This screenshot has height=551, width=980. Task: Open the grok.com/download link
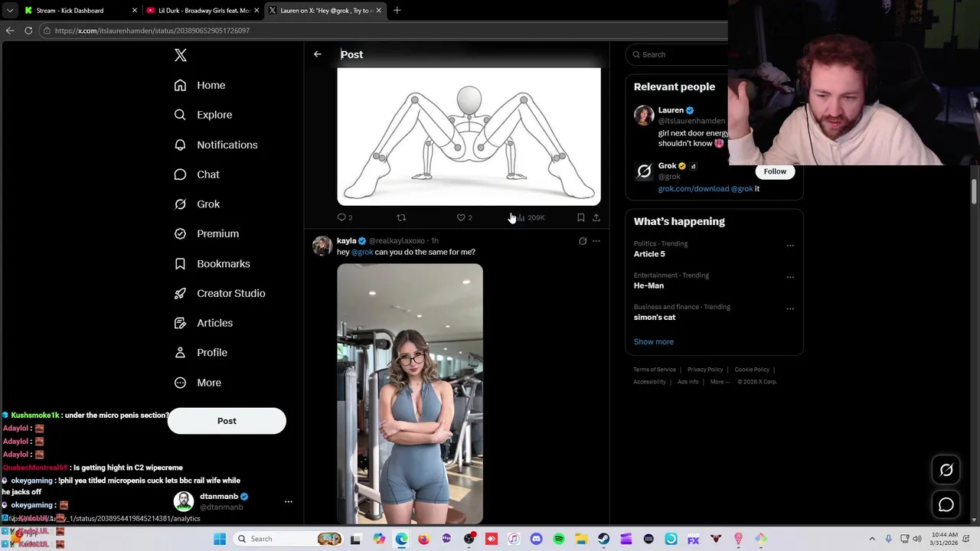(x=694, y=189)
